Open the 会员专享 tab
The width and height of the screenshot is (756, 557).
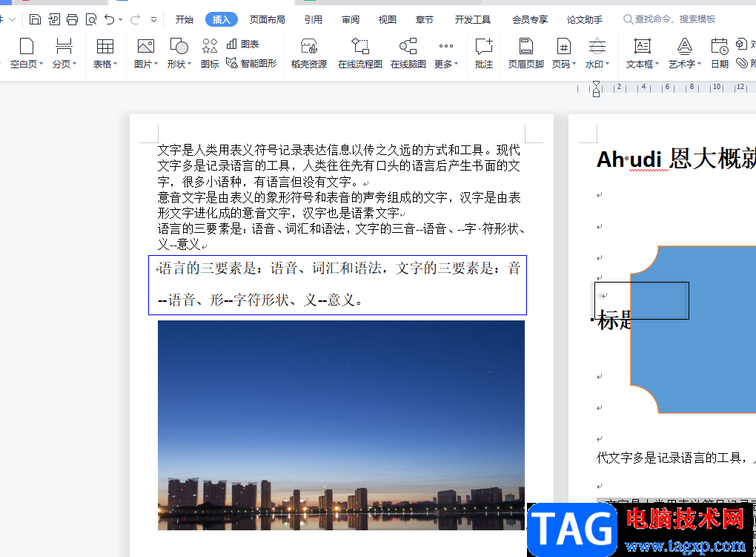point(530,19)
